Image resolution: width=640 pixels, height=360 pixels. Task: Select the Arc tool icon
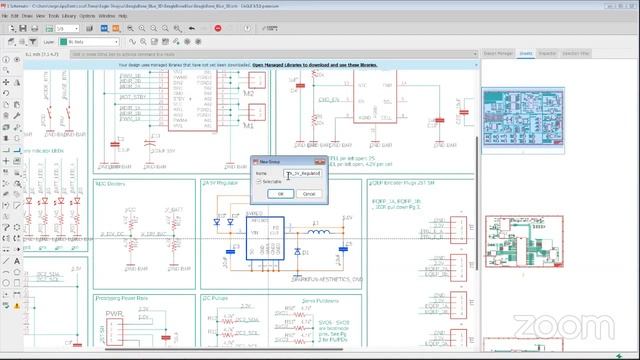point(6,271)
